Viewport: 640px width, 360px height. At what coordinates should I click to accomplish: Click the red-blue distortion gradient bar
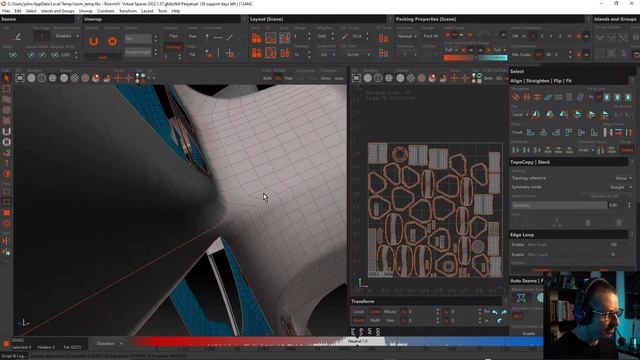pyautogui.click(x=336, y=342)
